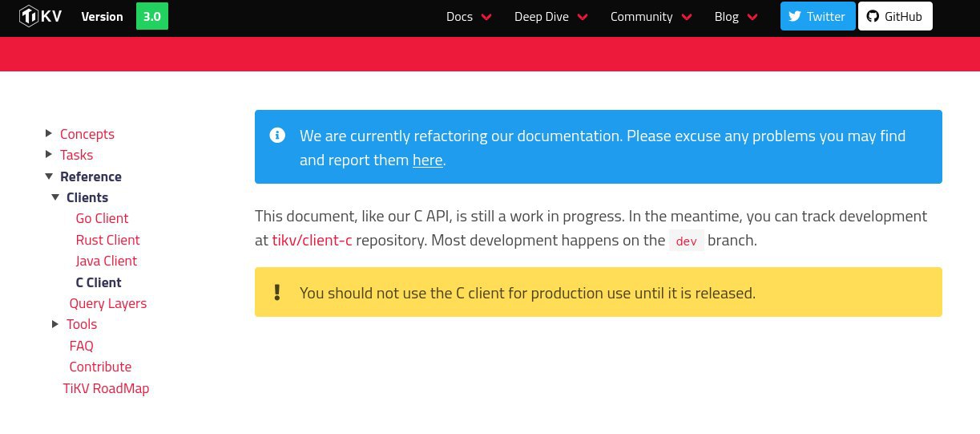Image resolution: width=980 pixels, height=434 pixels.
Task: Open the Community menu
Action: tap(651, 16)
